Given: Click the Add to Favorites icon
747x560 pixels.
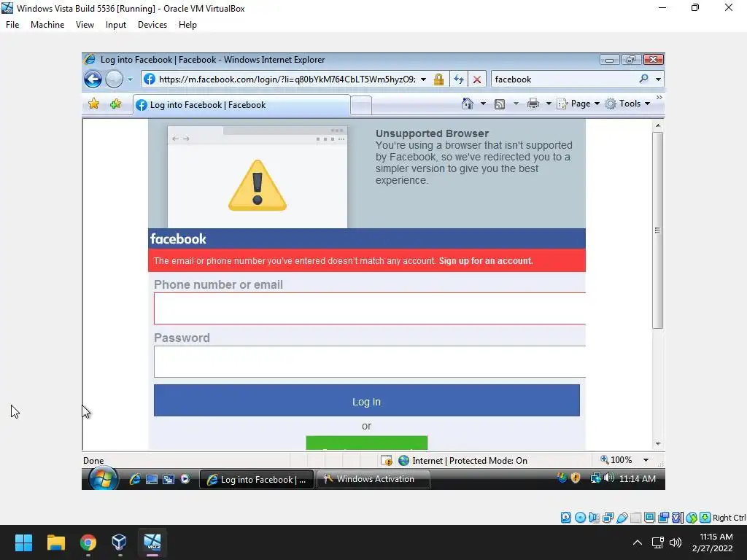Looking at the screenshot, I should pyautogui.click(x=115, y=104).
